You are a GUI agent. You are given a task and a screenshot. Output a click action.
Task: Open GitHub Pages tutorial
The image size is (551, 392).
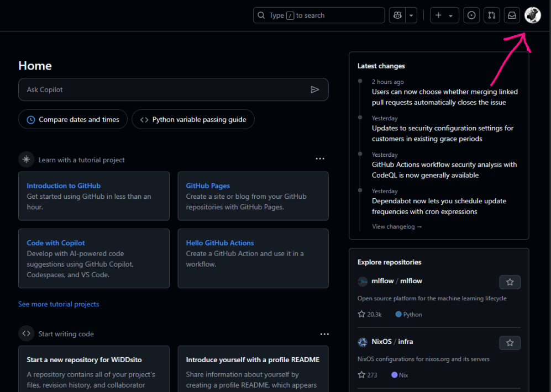pos(208,186)
